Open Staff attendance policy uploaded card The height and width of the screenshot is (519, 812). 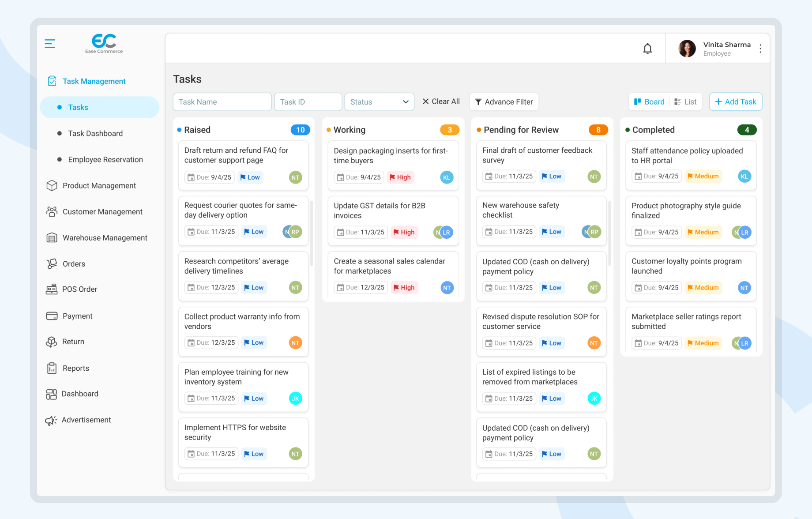tap(691, 165)
